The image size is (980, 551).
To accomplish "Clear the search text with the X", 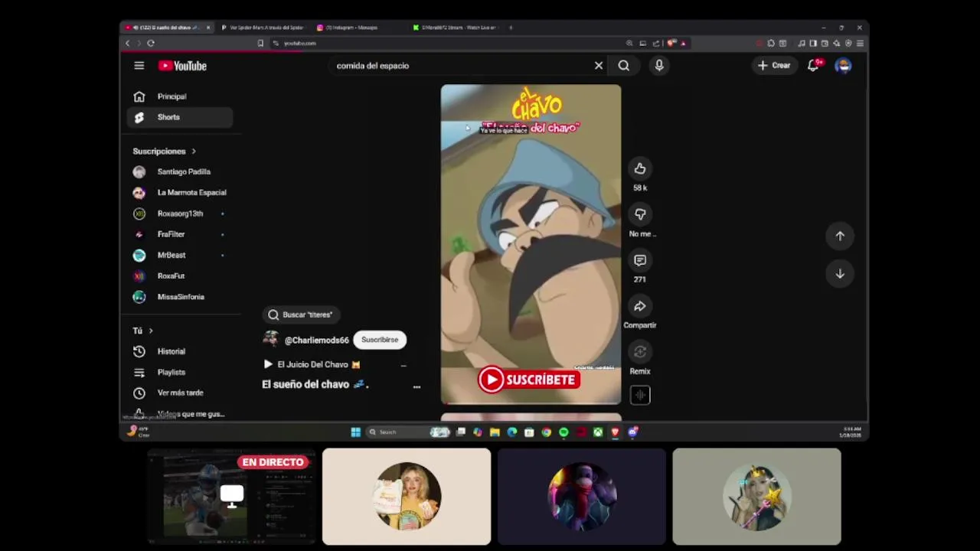I will [599, 66].
